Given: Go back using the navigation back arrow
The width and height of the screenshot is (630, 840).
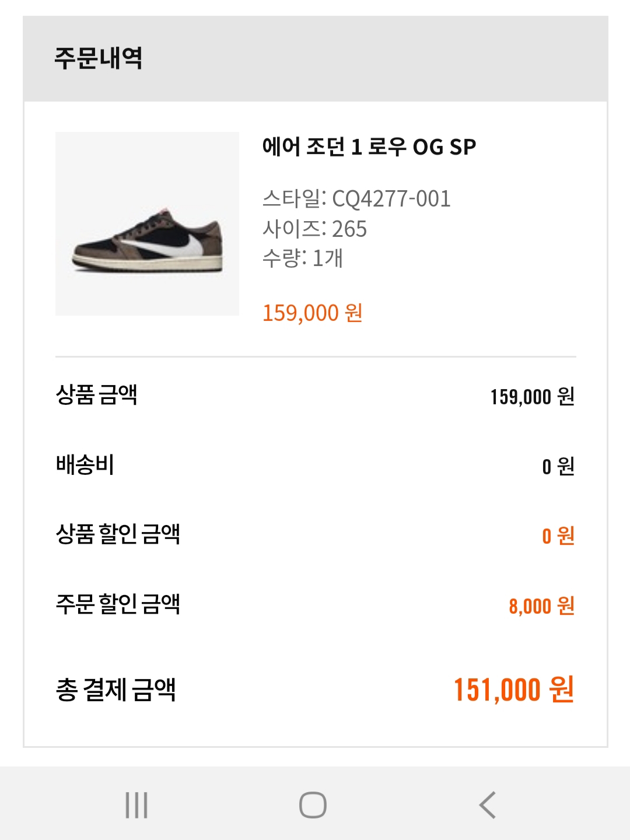Looking at the screenshot, I should [488, 805].
